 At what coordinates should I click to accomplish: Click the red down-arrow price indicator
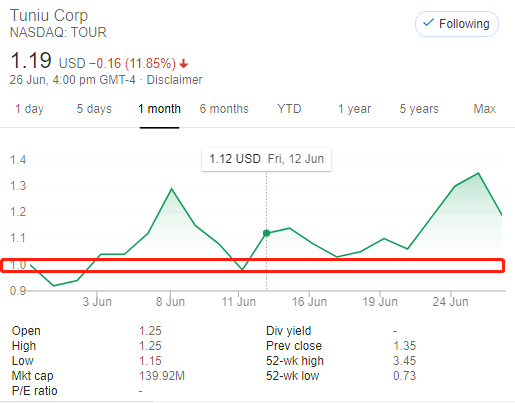pos(184,63)
